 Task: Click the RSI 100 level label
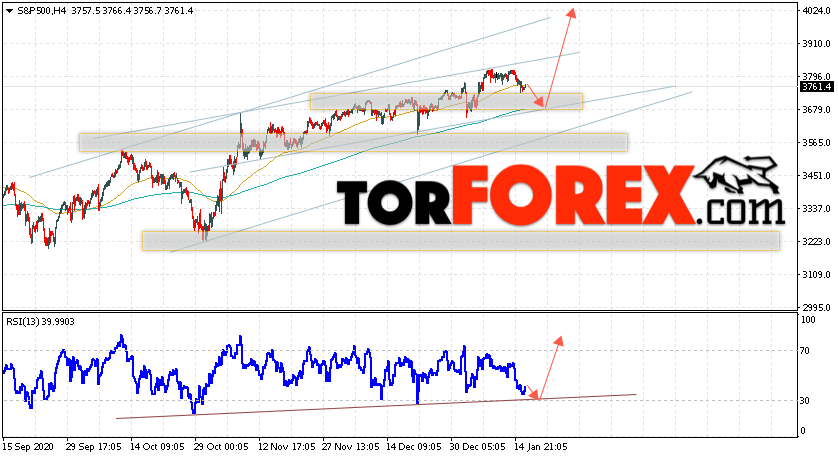tap(809, 320)
